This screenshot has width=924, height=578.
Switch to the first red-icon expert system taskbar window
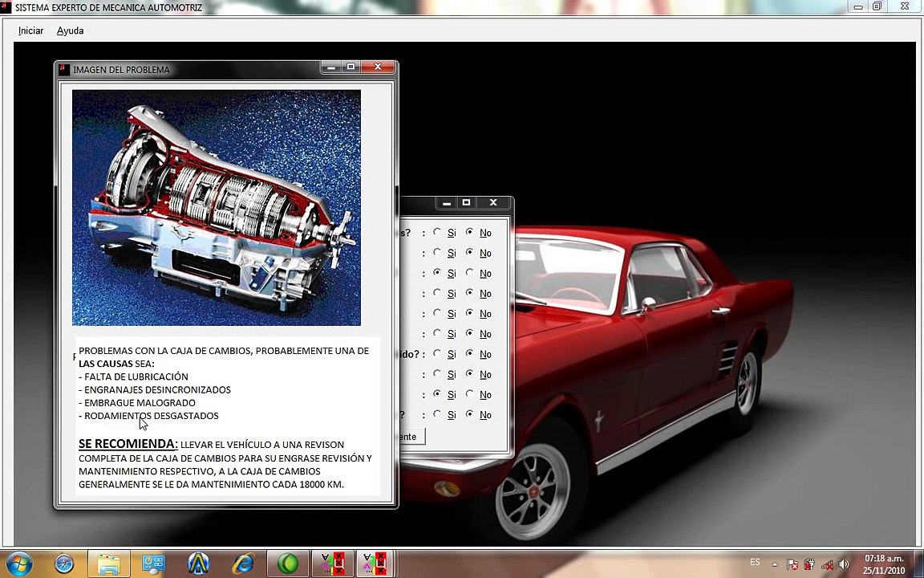coord(332,564)
